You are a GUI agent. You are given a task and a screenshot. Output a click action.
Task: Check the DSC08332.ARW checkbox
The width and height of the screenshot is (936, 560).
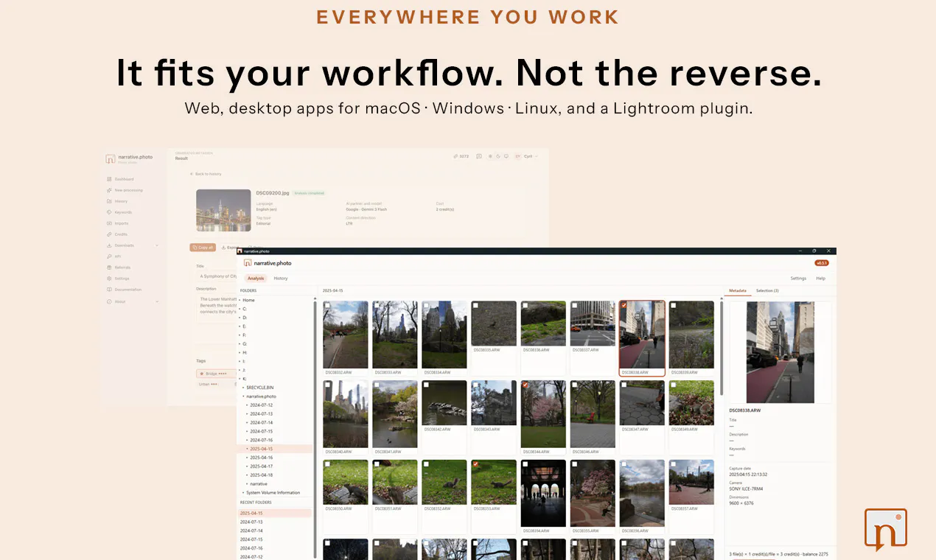(x=327, y=305)
